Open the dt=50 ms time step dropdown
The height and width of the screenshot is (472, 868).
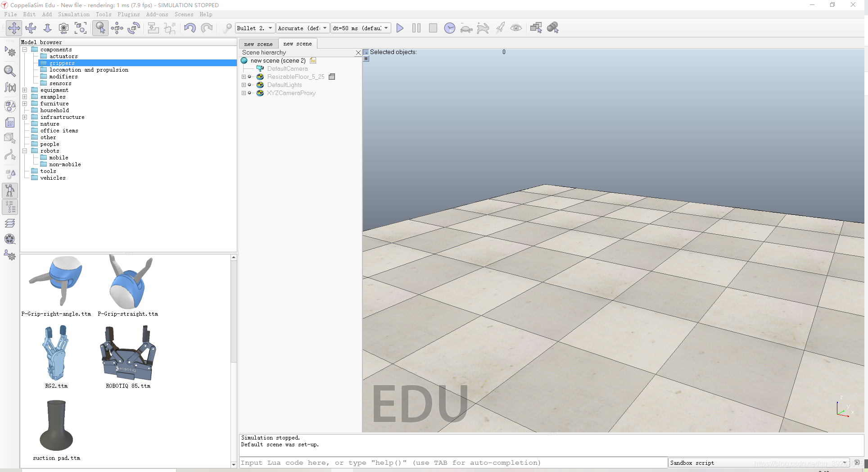click(361, 28)
